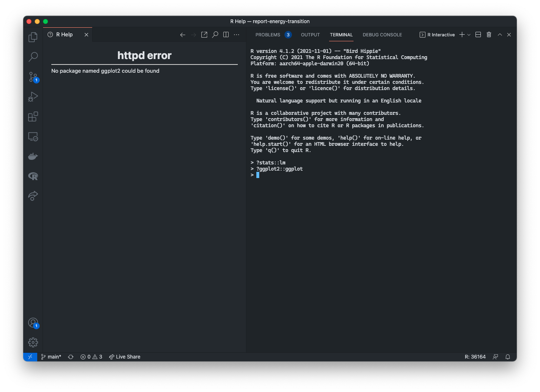
Task: Open the Extensions view
Action: coord(33,116)
